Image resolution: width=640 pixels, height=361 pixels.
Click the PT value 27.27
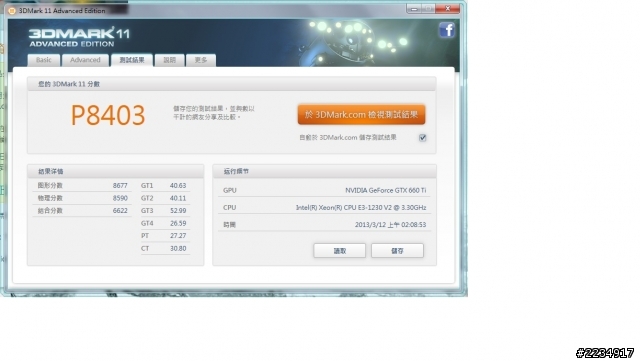178,236
